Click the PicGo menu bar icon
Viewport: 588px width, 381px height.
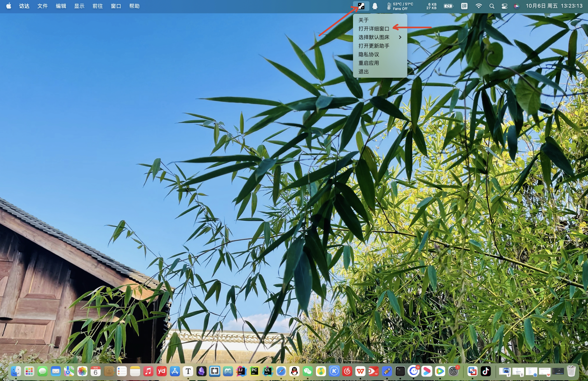(361, 6)
